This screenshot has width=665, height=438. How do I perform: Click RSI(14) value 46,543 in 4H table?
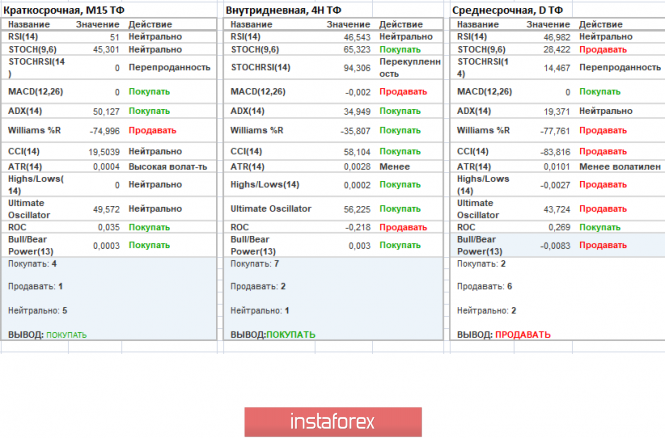coord(357,37)
